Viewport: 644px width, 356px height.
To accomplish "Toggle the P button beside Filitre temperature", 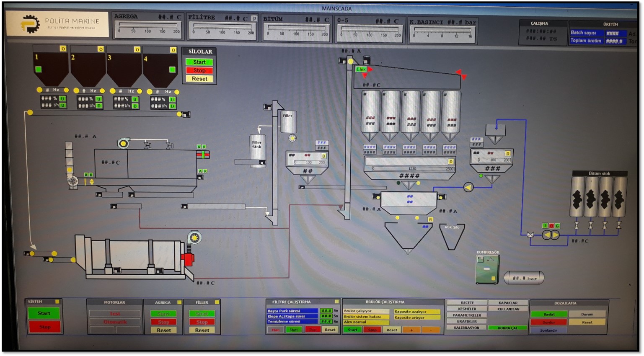I will pyautogui.click(x=254, y=19).
